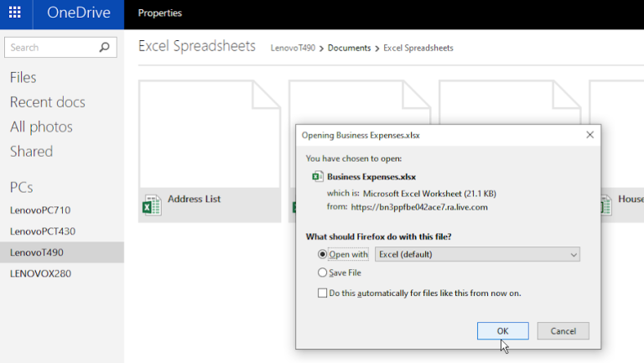Select LenovoPCT430 computer
Screen dimensions: 644x363
coord(43,231)
